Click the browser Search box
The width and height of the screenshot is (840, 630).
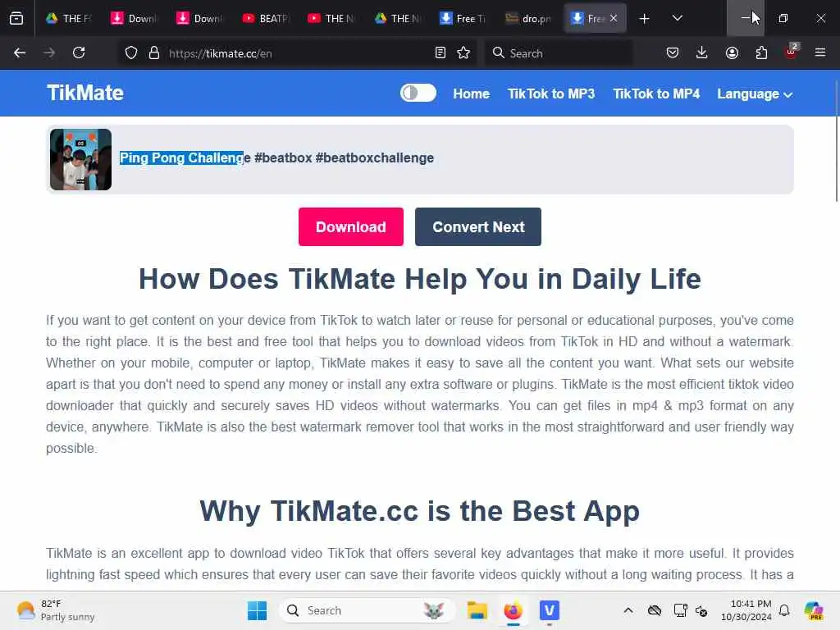[559, 53]
